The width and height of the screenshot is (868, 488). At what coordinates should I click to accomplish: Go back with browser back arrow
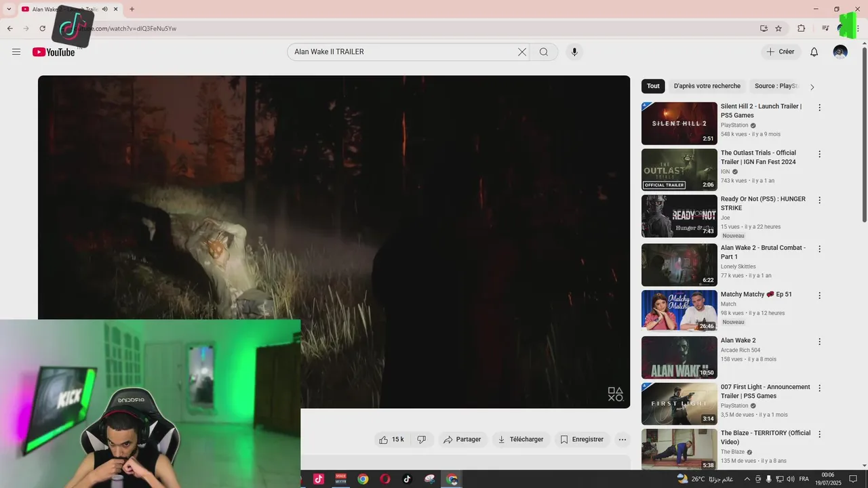9,28
